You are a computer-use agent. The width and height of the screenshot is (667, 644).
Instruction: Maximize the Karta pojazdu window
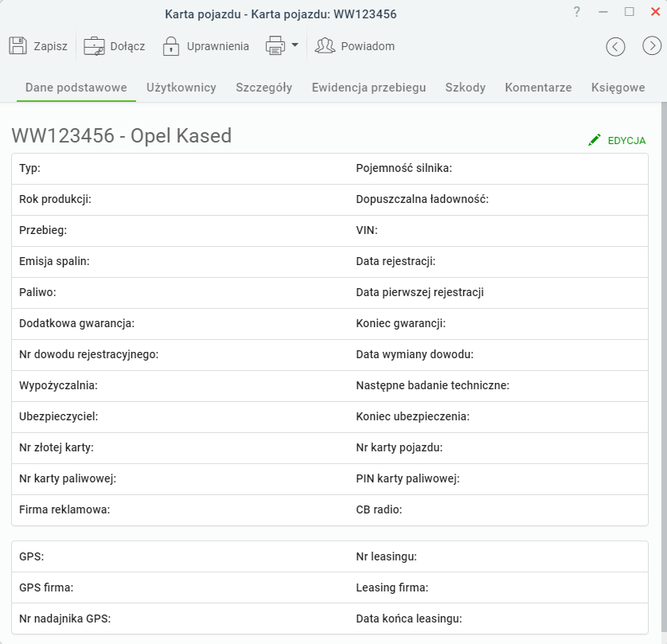629,12
